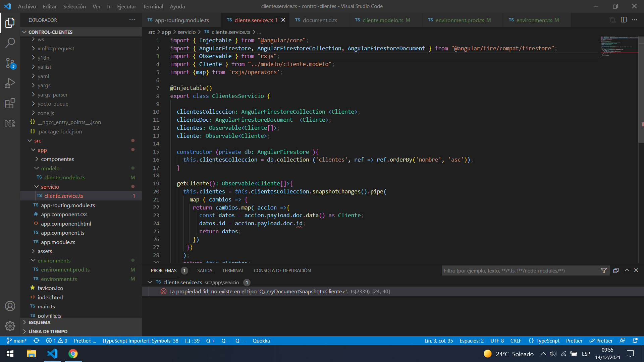Open the Archivo menu

(27, 6)
